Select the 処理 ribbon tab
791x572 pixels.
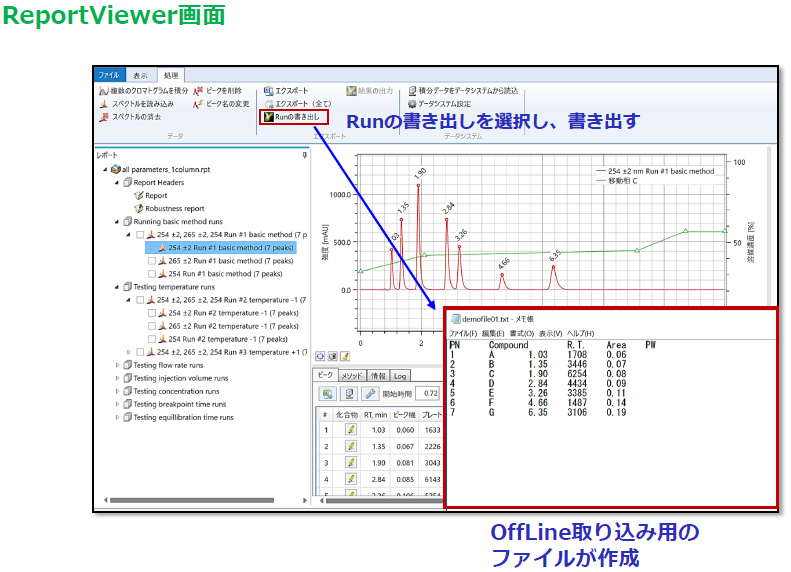171,75
